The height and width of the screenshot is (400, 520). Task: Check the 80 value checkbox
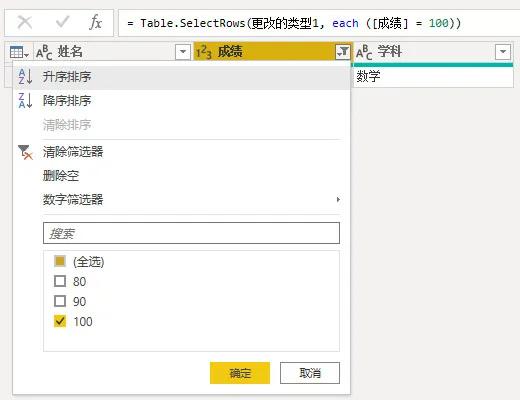(x=60, y=281)
